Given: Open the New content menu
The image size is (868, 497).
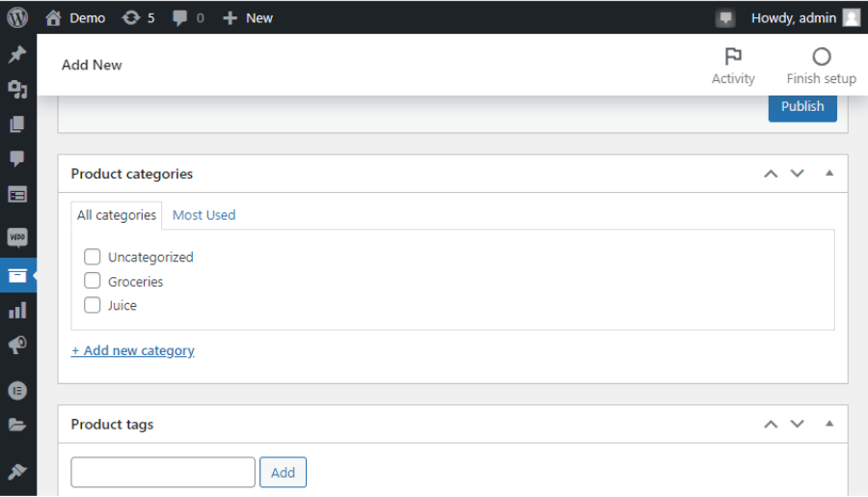Looking at the screenshot, I should click(248, 18).
